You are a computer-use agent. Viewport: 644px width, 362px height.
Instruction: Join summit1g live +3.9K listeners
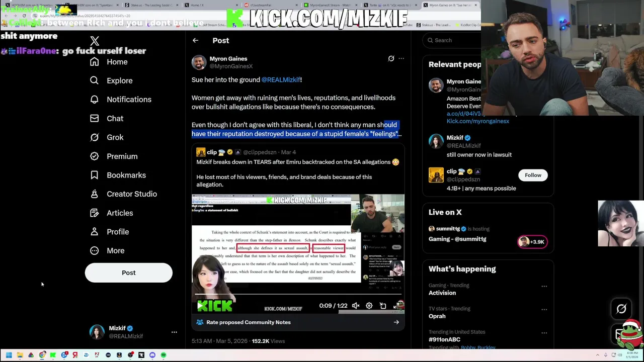(532, 242)
